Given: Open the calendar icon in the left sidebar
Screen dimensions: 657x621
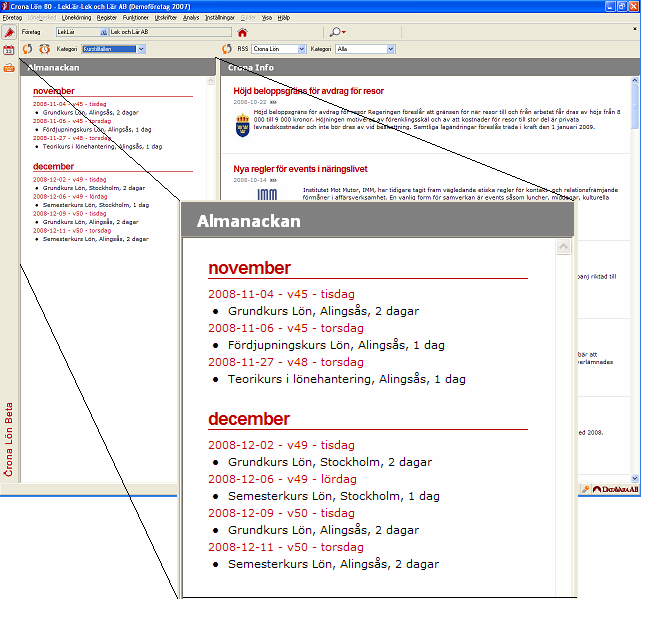Looking at the screenshot, I should (9, 50).
